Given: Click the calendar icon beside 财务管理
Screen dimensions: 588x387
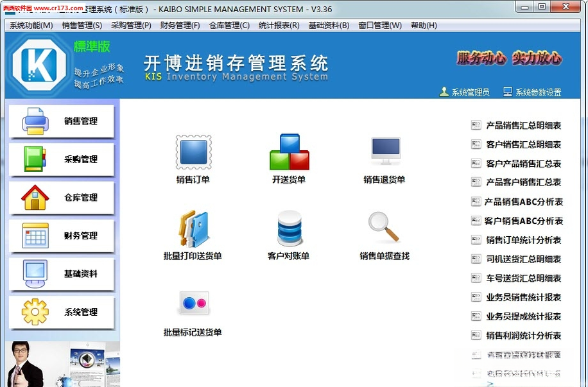Looking at the screenshot, I should 35,236.
